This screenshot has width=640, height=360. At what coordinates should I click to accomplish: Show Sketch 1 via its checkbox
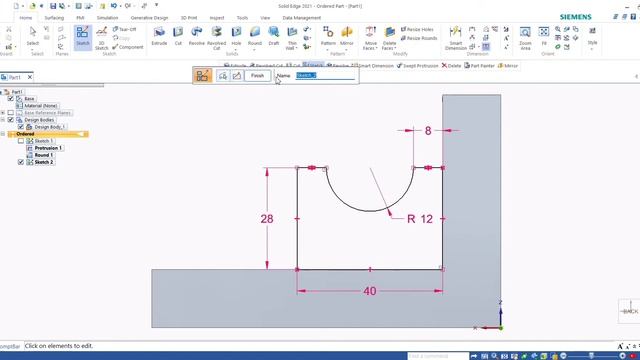pos(20,141)
